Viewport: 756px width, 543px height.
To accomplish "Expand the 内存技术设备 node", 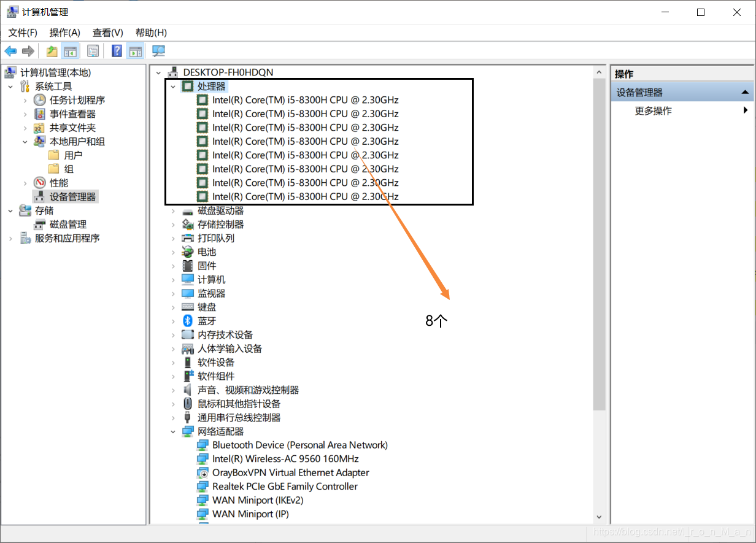I will point(173,335).
